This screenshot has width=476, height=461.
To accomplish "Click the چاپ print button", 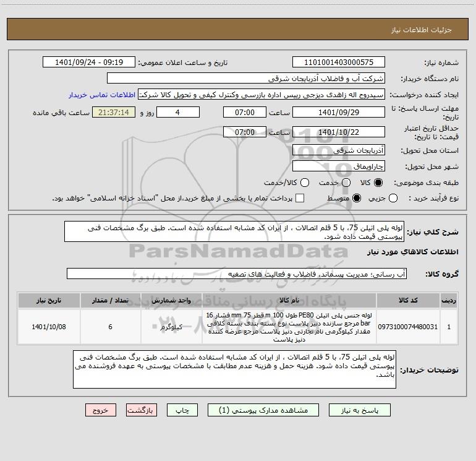I will (x=182, y=410).
